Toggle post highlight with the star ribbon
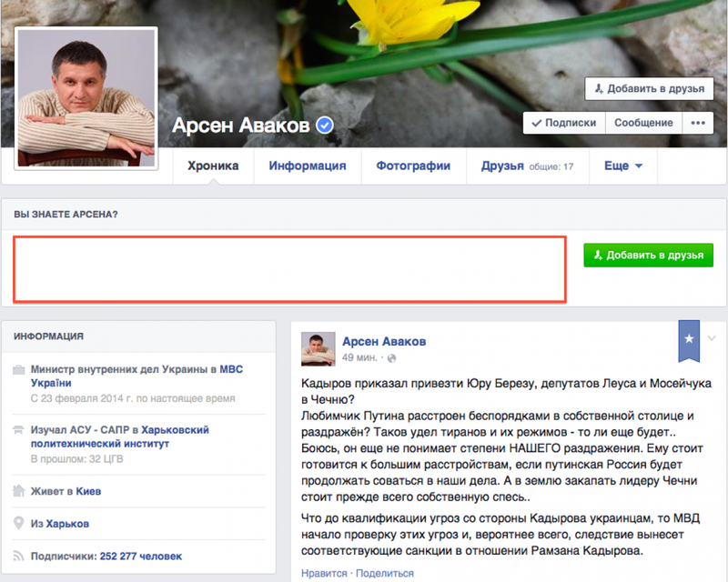 point(689,338)
